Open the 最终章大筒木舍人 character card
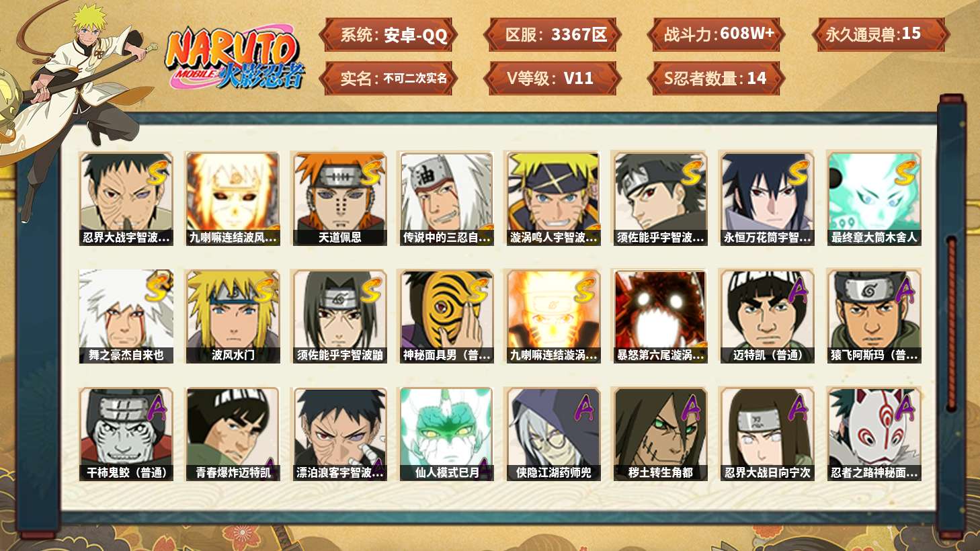The height and width of the screenshot is (551, 980). click(x=874, y=198)
